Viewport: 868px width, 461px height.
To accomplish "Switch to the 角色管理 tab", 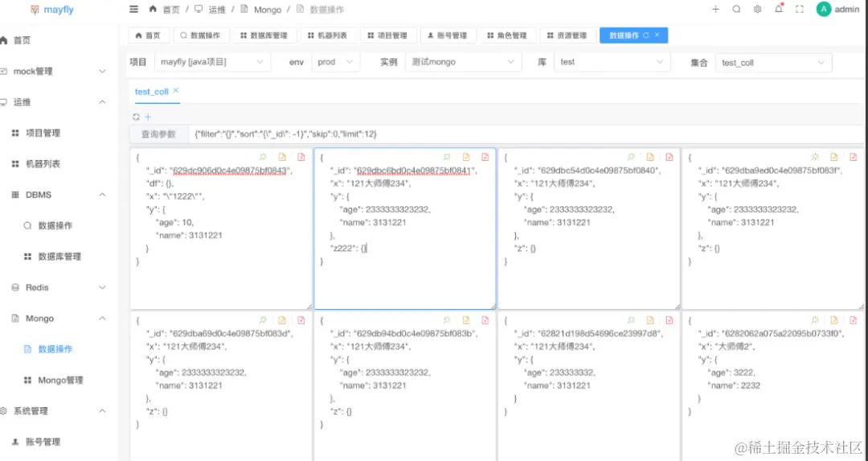I will pyautogui.click(x=507, y=35).
